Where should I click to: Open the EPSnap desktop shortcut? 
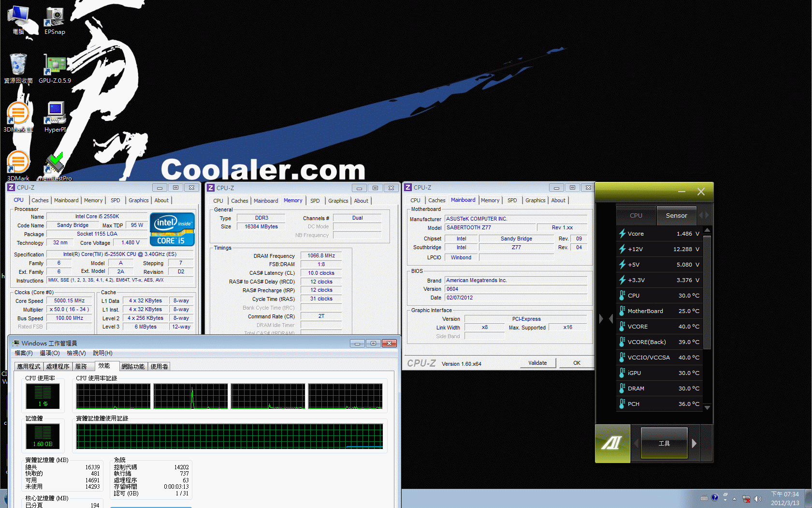point(55,20)
